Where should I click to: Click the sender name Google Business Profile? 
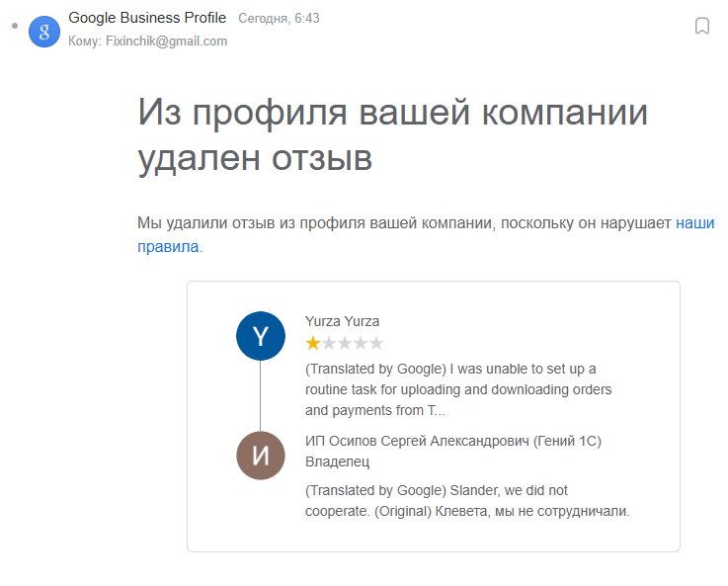coord(147,18)
